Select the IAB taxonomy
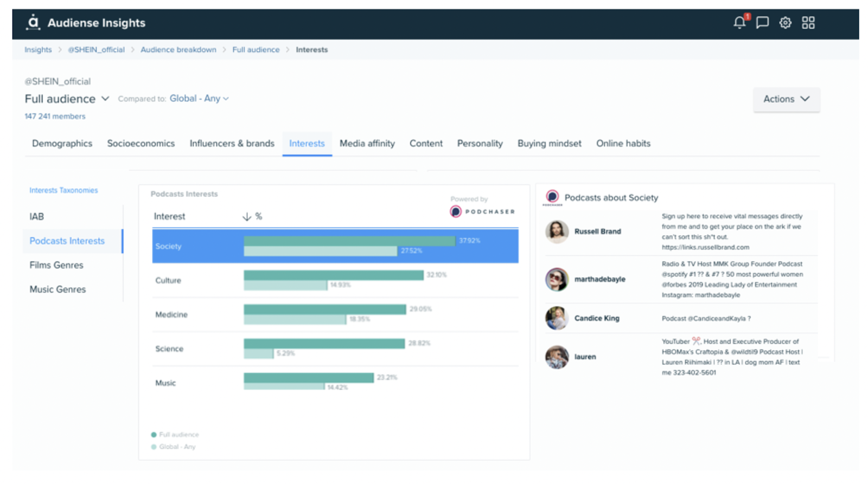Viewport: 868px width, 484px height. pos(37,217)
